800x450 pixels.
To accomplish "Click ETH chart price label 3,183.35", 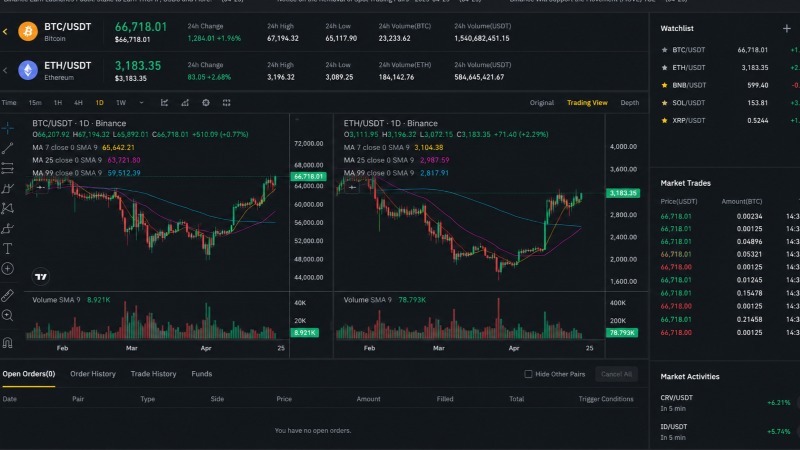I will pos(622,193).
